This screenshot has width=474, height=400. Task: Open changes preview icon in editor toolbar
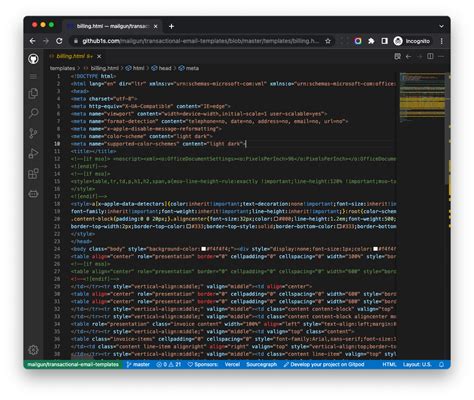pyautogui.click(x=397, y=56)
